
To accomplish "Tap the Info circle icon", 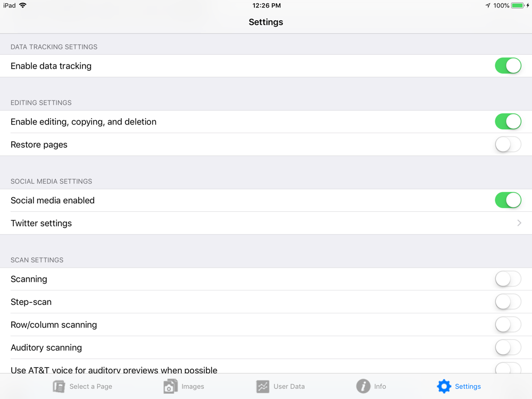I will pyautogui.click(x=363, y=386).
